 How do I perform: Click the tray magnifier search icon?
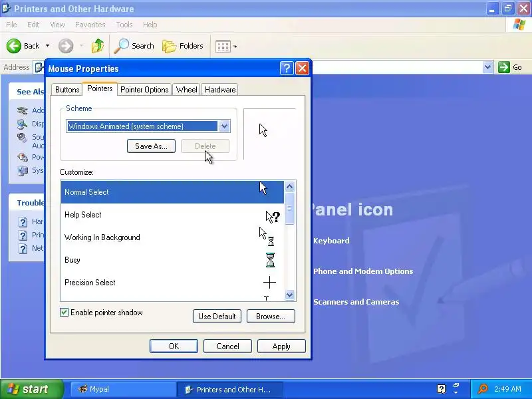click(x=483, y=389)
